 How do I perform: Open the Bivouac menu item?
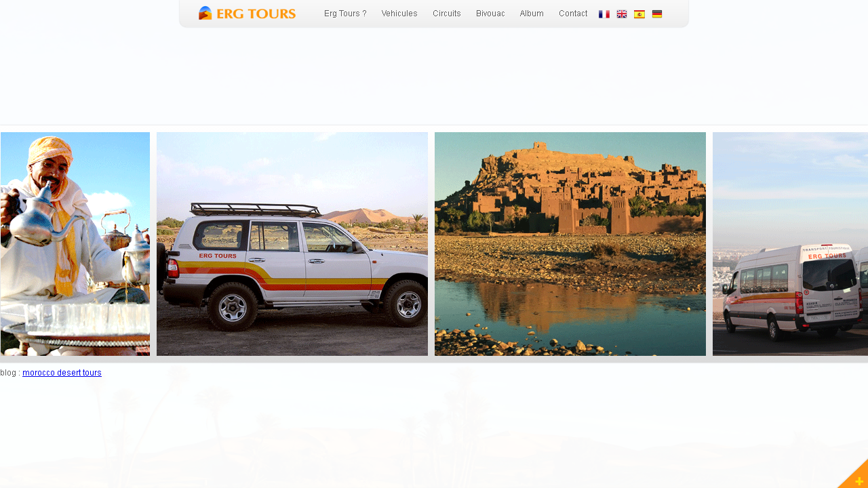point(490,14)
